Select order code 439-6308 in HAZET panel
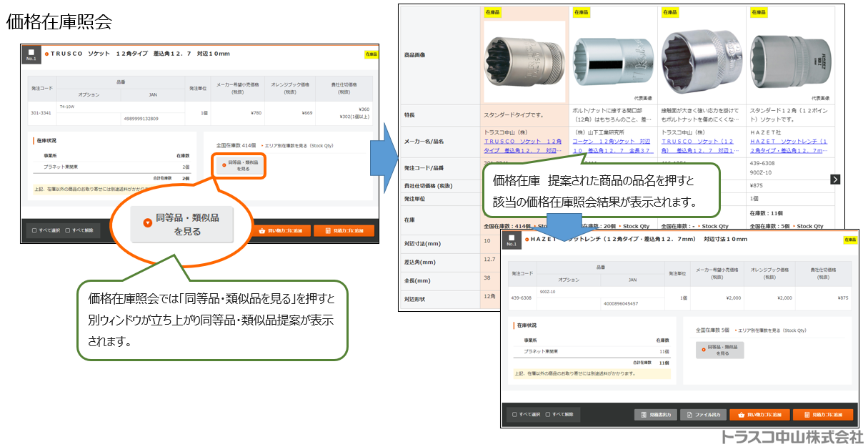This screenshot has height=447, width=868. click(x=522, y=298)
